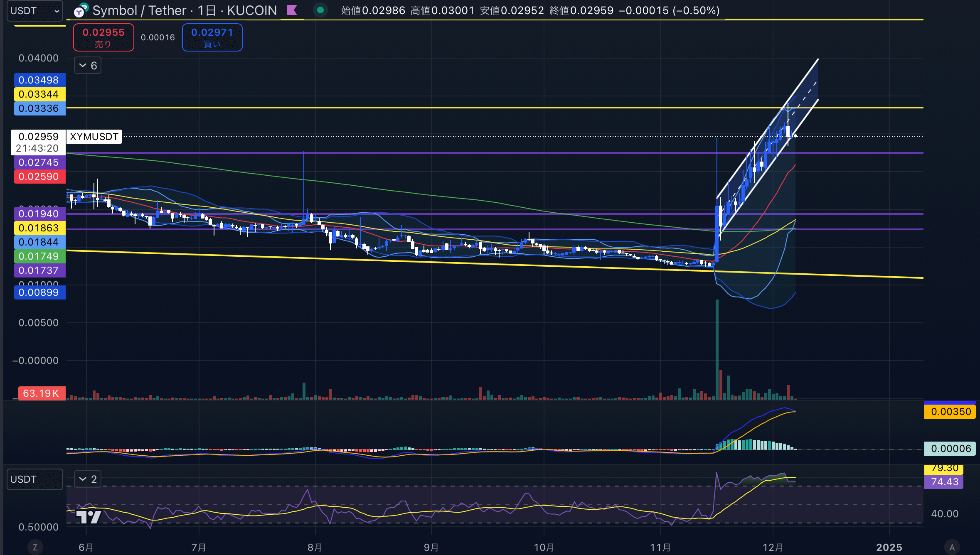980x555 pixels.
Task: Collapse the indicator legend showing 6
Action: pos(88,66)
